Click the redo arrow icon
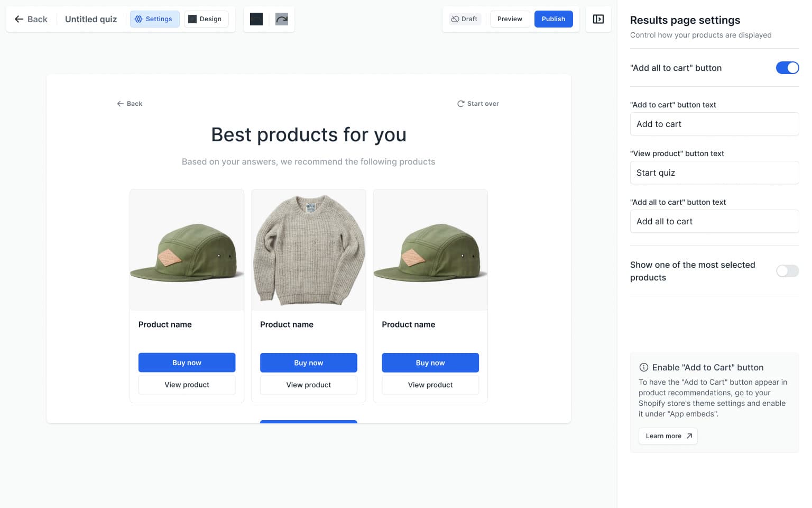This screenshot has width=812, height=508. click(282, 19)
